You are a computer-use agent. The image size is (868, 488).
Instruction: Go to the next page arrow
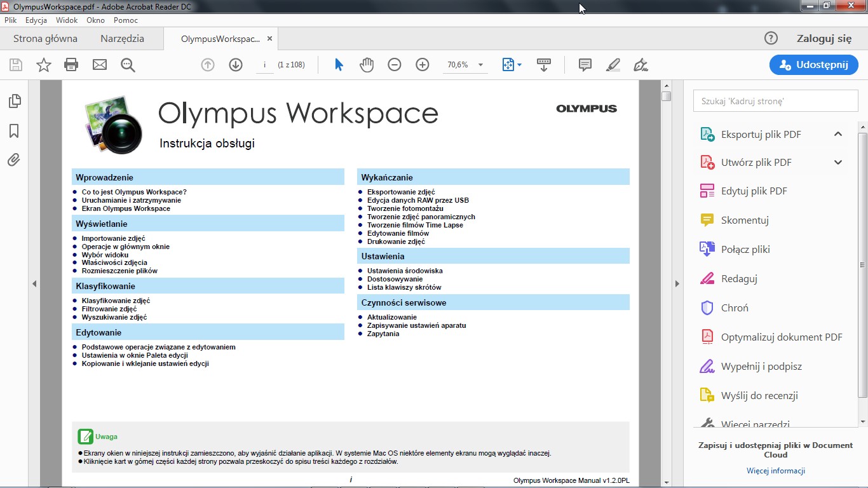pos(236,65)
